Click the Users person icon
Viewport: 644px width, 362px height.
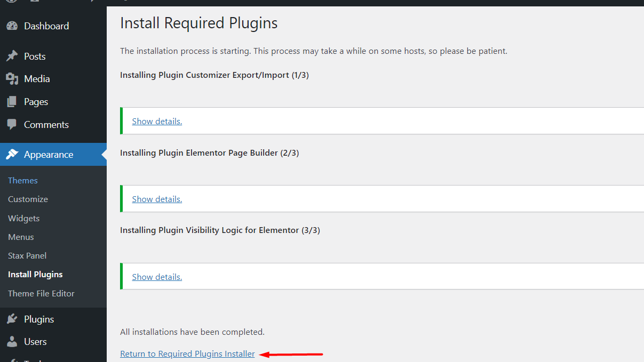(12, 341)
